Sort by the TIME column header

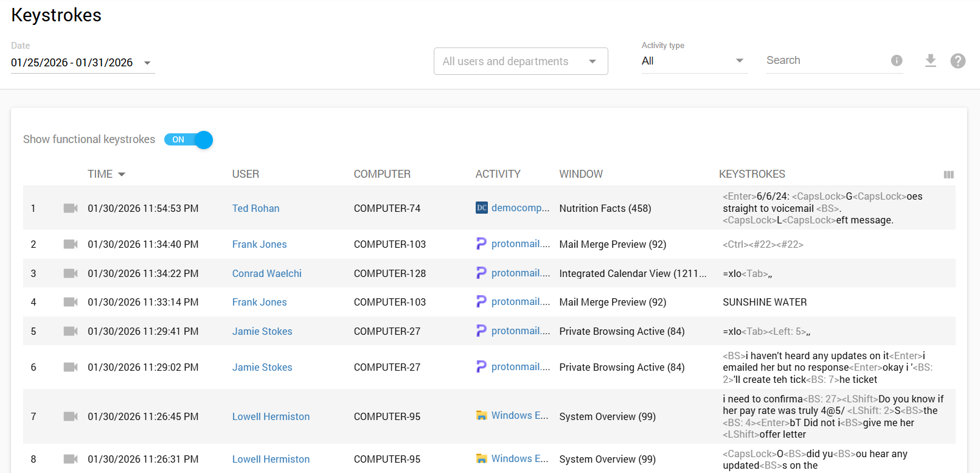pyautogui.click(x=100, y=174)
